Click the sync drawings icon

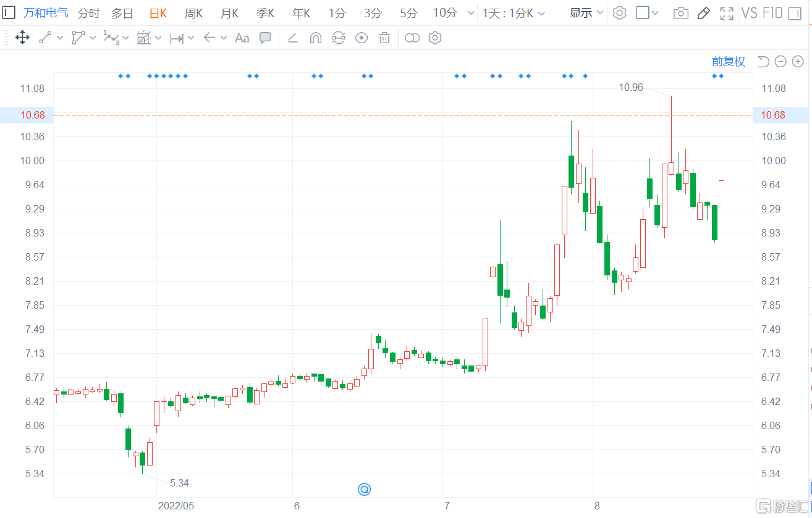point(338,38)
